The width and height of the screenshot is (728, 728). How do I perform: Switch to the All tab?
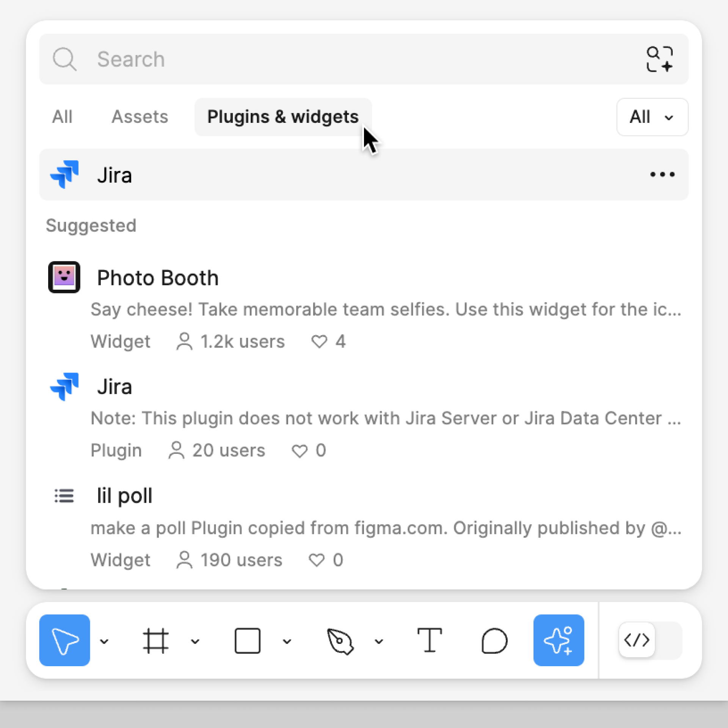(62, 117)
